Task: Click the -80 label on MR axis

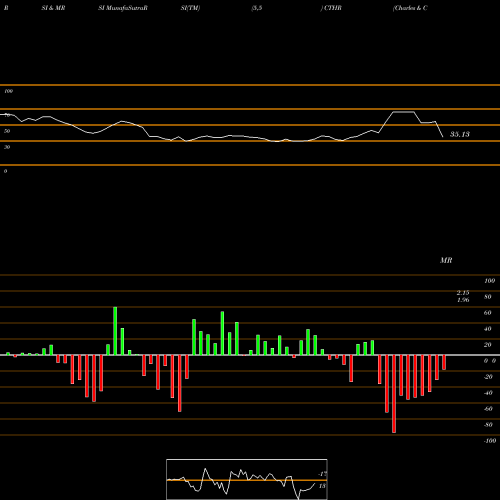Action: 488,425
